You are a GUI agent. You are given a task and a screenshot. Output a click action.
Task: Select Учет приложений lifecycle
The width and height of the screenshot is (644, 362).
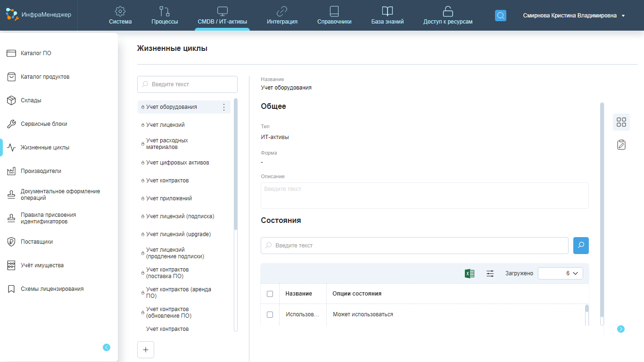click(x=169, y=198)
